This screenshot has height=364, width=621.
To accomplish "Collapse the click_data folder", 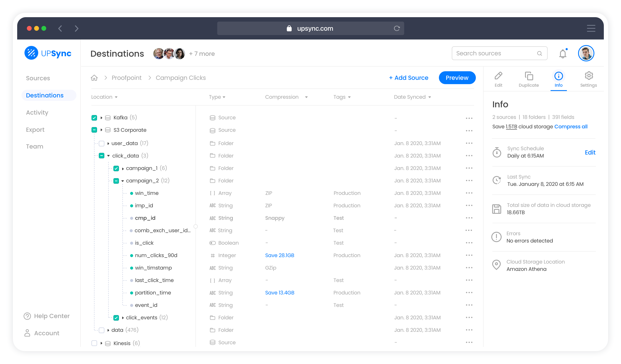I will (x=108, y=156).
